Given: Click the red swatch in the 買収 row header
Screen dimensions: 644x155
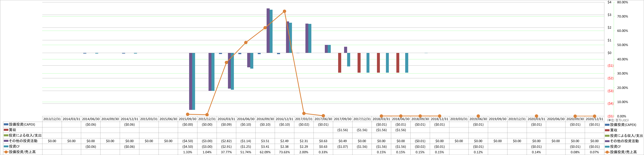Looking at the screenshot, I should [x=6, y=130].
